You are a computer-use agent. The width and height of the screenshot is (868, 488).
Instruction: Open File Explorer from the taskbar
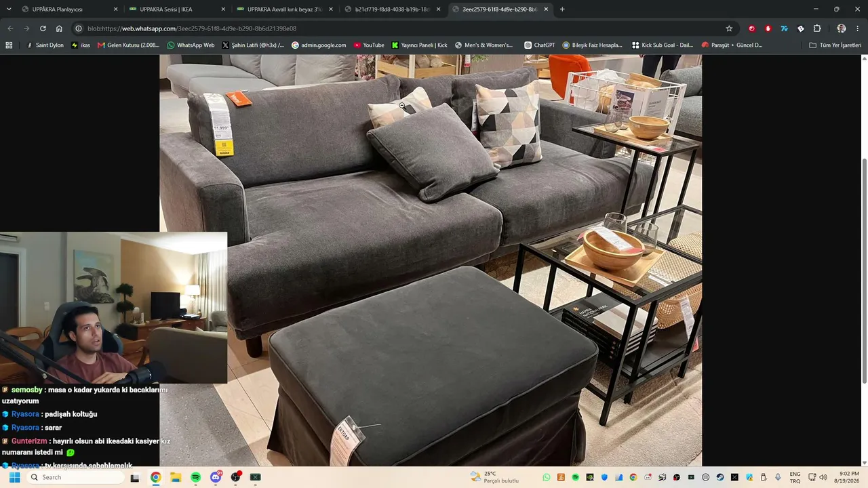coord(175,477)
